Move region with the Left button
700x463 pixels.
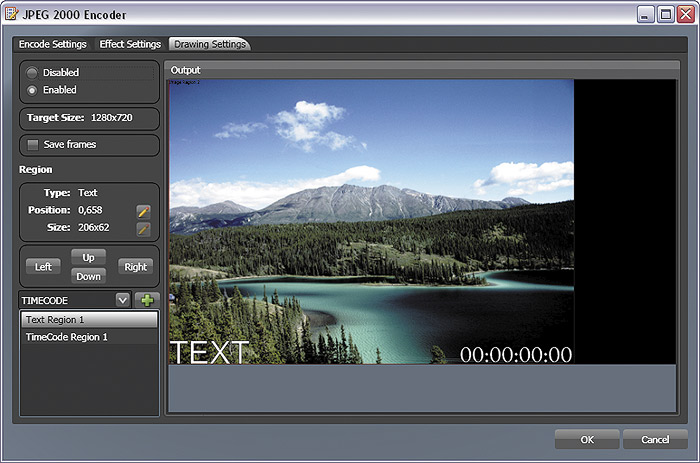[x=43, y=267]
